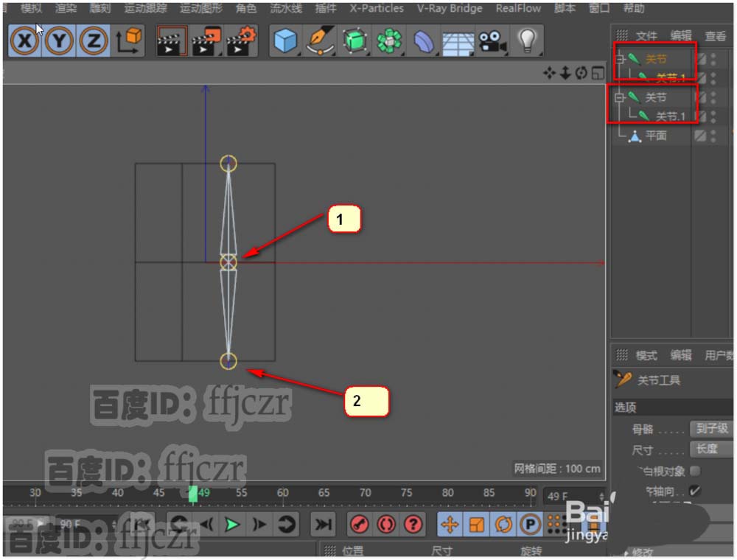Toggle Scale keyframe recording icon
This screenshot has height=560, width=737.
pyautogui.click(x=477, y=525)
